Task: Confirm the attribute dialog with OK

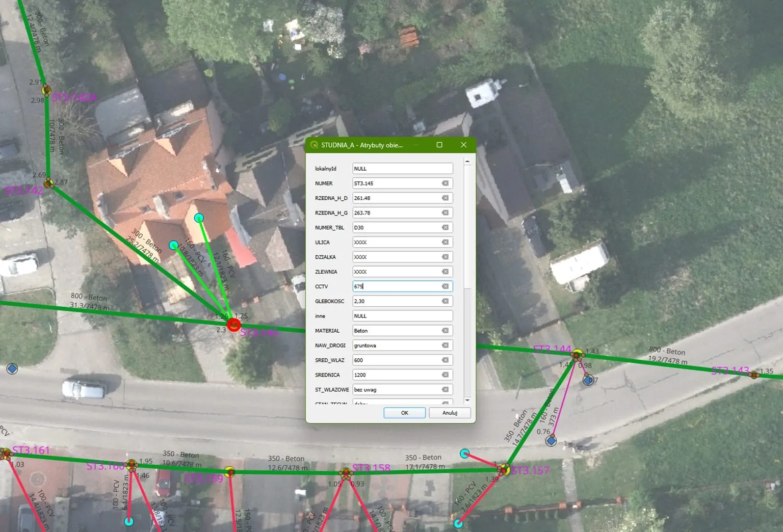Action: coord(404,413)
